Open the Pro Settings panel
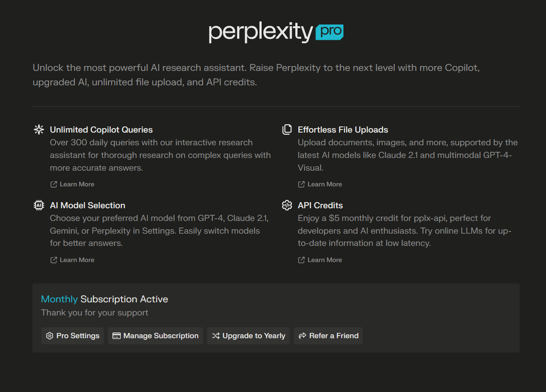Viewport: 546px width, 392px height. pos(72,336)
